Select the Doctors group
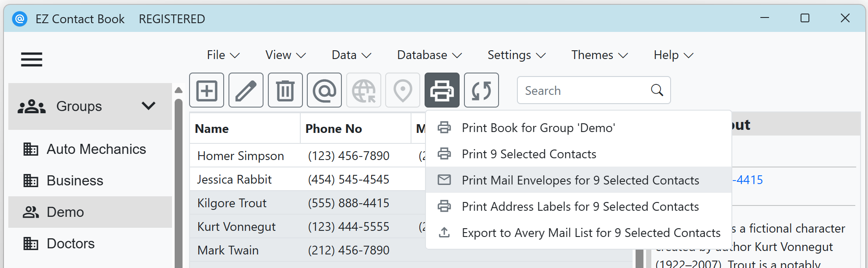The width and height of the screenshot is (868, 268). [90, 244]
